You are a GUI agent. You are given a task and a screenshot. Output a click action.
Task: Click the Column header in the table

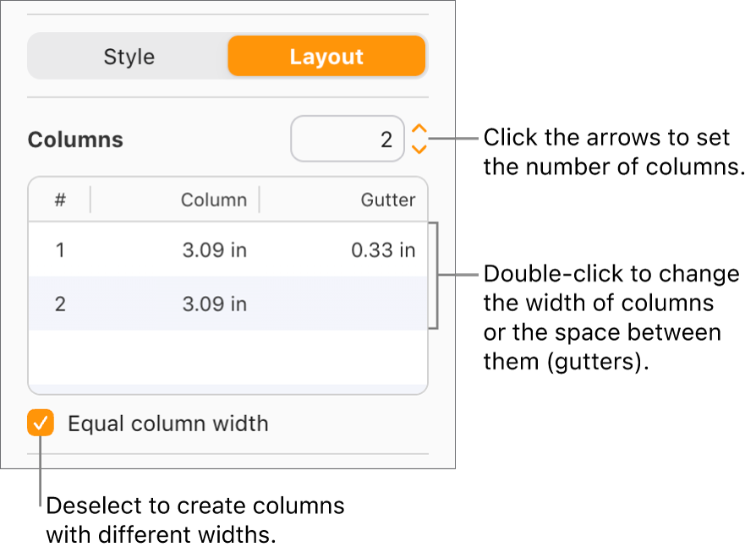point(213,200)
